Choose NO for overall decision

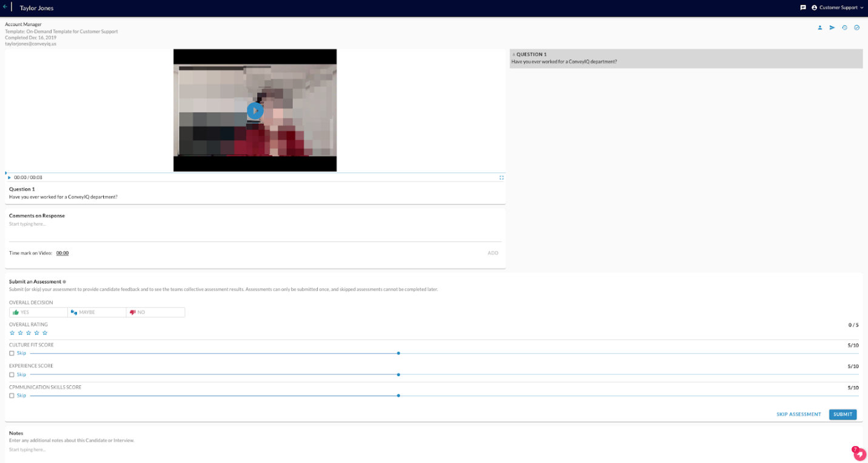click(155, 312)
